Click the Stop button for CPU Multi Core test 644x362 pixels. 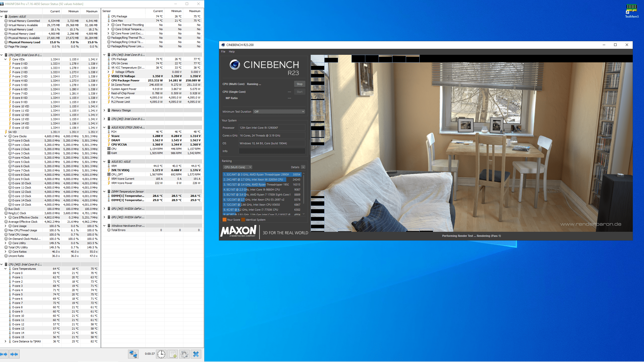tap(299, 84)
